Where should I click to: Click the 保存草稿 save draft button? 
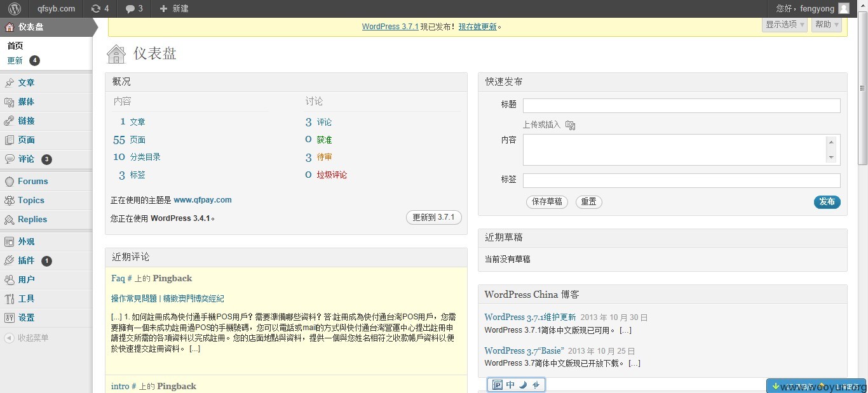pos(547,202)
